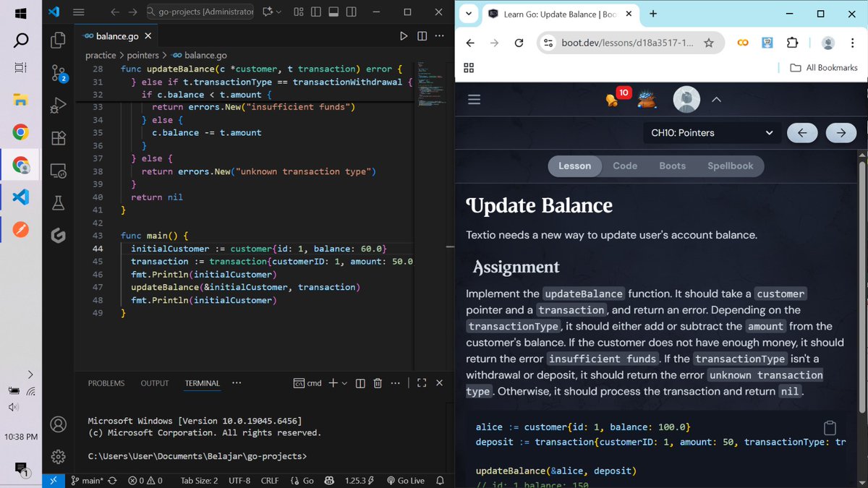Select the Run and Debug icon
Screen dimensions: 868x488
tap(58, 105)
